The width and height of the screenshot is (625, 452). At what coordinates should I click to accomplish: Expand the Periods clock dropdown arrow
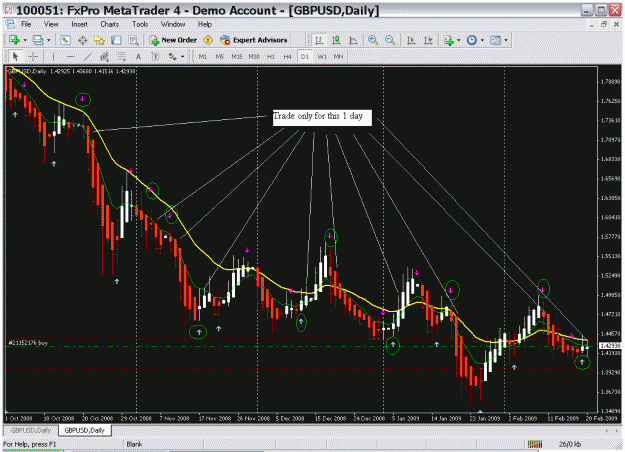click(482, 40)
